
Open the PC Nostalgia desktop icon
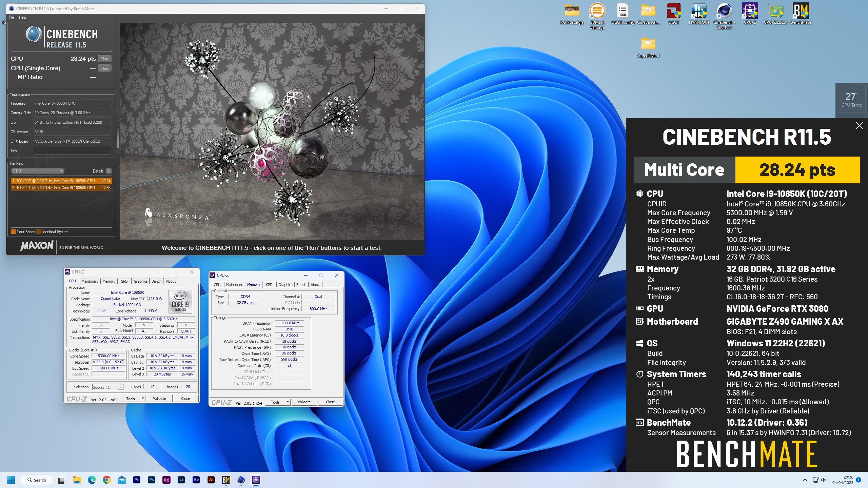coord(572,14)
